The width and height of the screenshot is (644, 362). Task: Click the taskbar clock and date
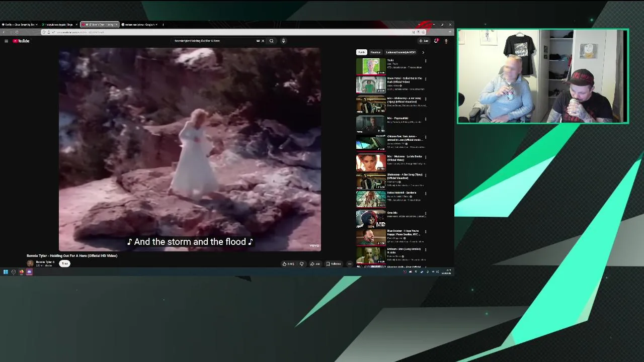446,272
